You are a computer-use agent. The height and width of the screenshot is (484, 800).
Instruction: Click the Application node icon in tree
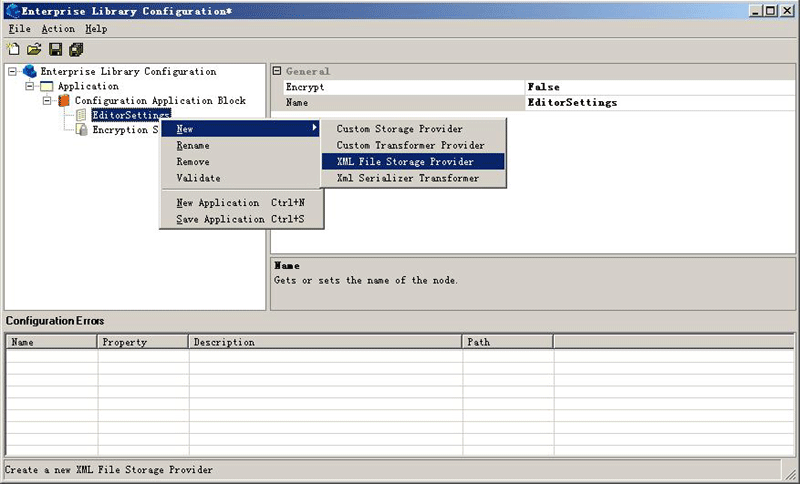click(46, 87)
